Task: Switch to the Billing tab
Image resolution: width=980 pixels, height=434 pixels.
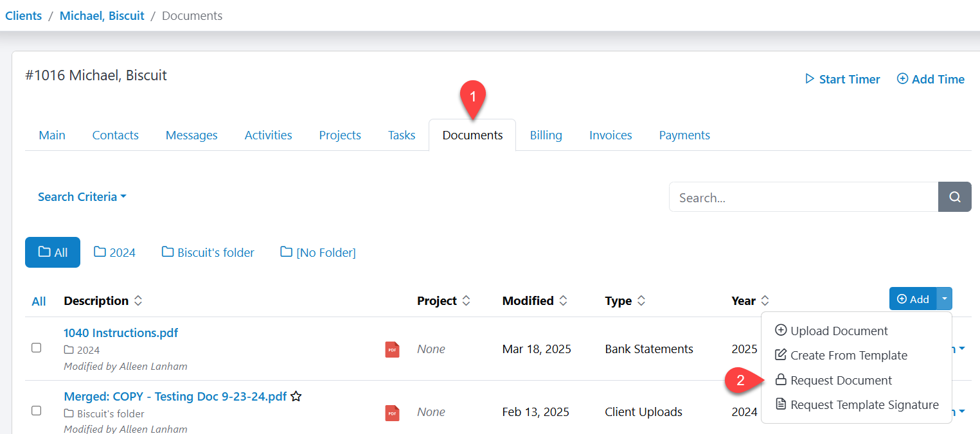Action: point(546,135)
